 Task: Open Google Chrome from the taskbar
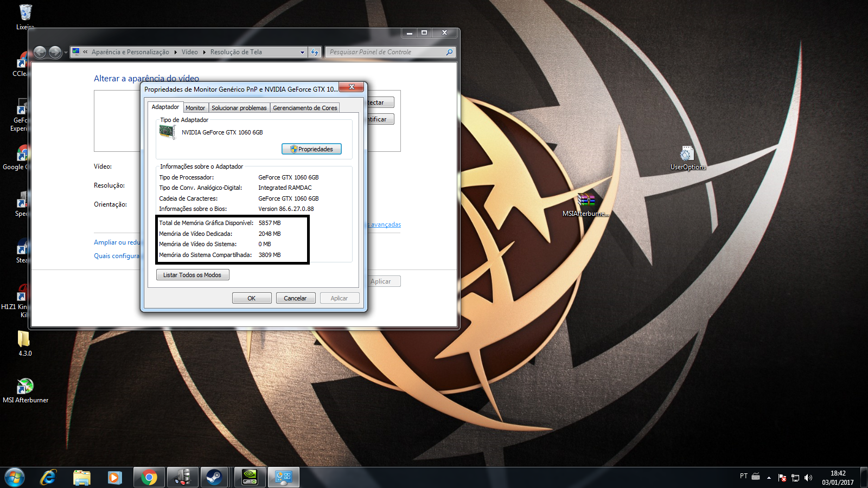pyautogui.click(x=149, y=477)
